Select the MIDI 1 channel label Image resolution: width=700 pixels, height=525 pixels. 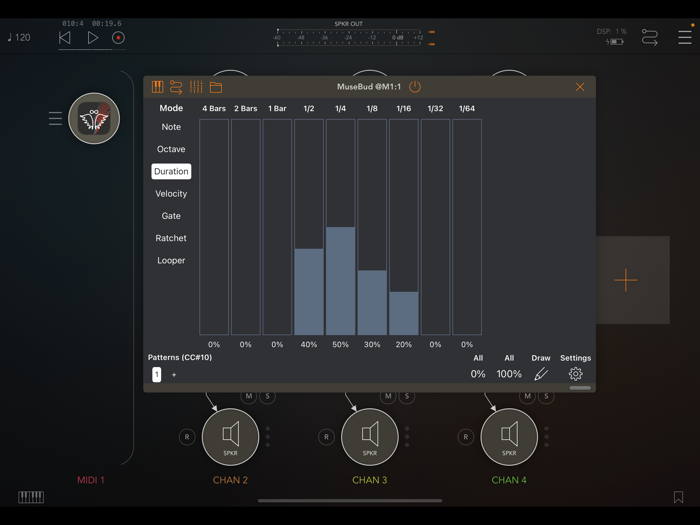coord(91,480)
